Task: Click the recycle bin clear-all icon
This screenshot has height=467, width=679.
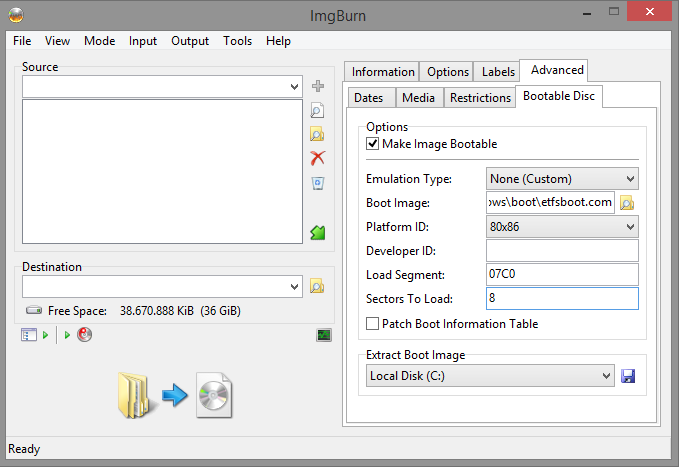Action: [x=318, y=183]
